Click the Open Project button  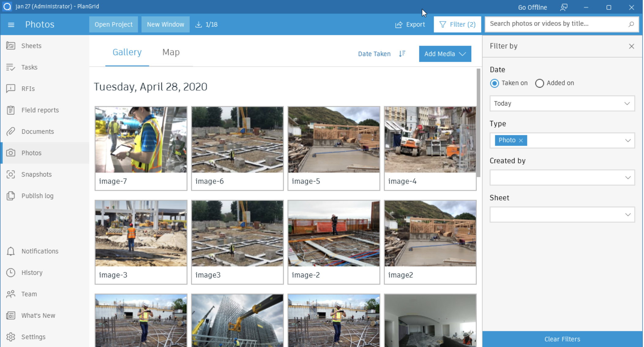114,24
